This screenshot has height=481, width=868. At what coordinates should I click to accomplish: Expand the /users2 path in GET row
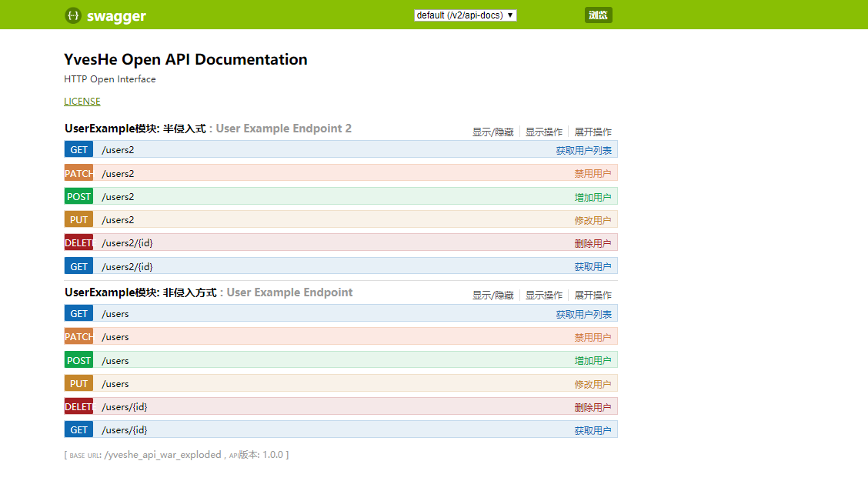coord(118,150)
